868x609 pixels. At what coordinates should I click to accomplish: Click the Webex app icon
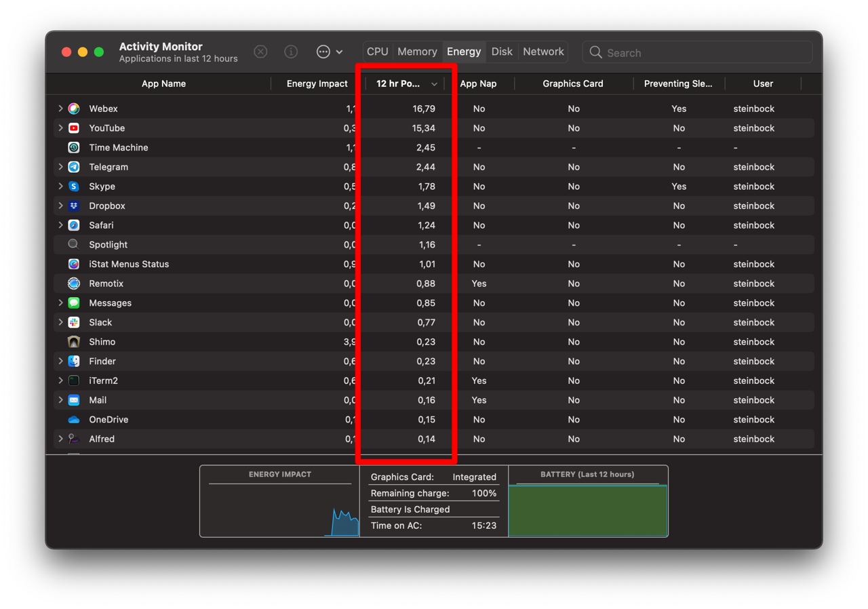(x=74, y=109)
